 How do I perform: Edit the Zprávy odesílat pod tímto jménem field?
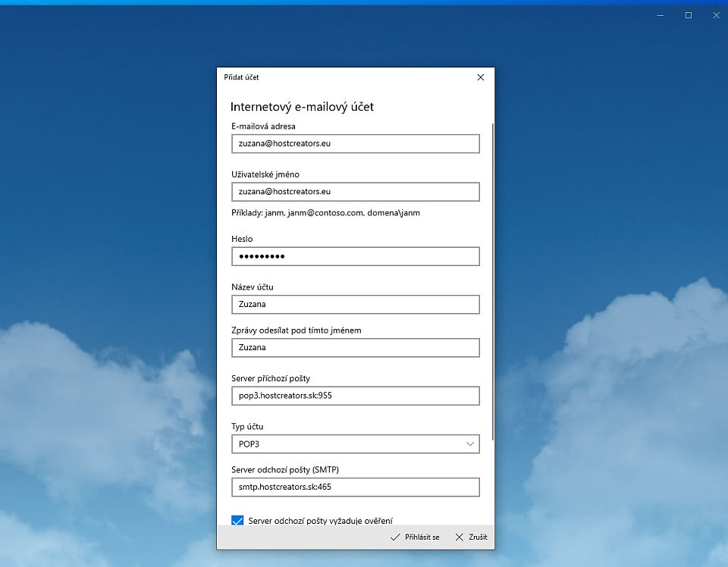coord(355,347)
